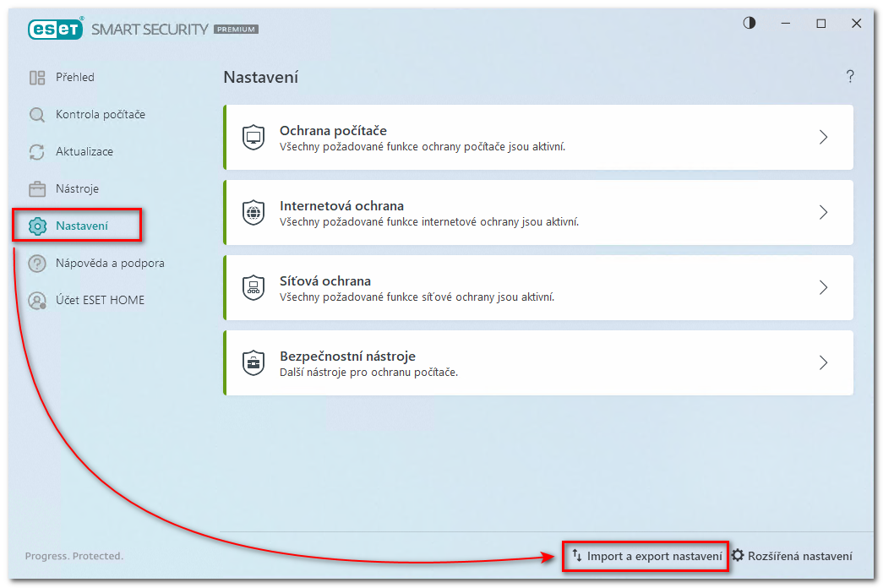Viewport: 883px width, 588px height.
Task: Click the Nastavení gear icon in sidebar
Action: tap(37, 226)
